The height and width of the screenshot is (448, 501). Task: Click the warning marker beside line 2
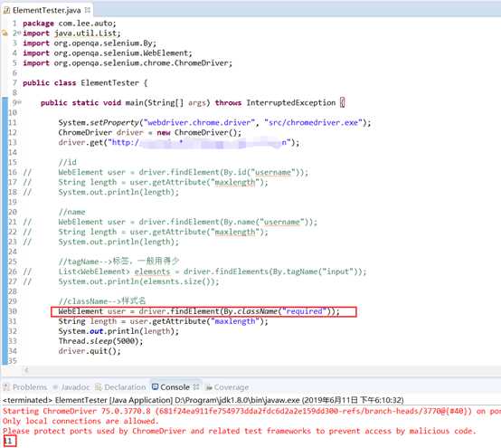click(x=5, y=33)
